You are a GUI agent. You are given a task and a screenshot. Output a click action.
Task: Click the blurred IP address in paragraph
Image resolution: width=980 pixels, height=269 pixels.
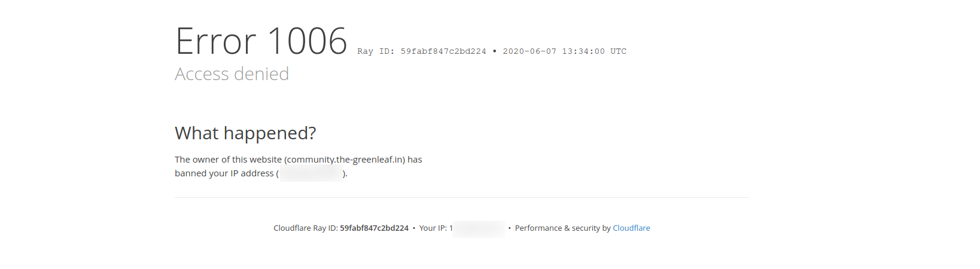(x=311, y=174)
